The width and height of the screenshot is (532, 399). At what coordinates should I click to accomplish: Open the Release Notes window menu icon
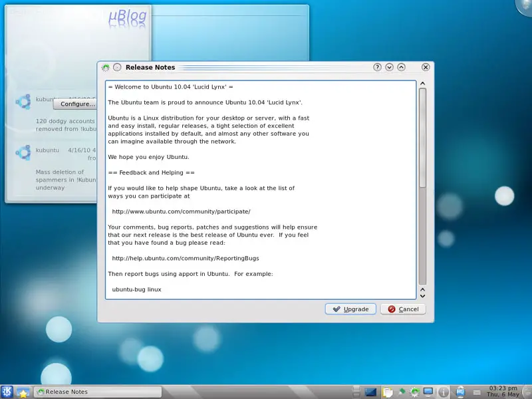[106, 67]
